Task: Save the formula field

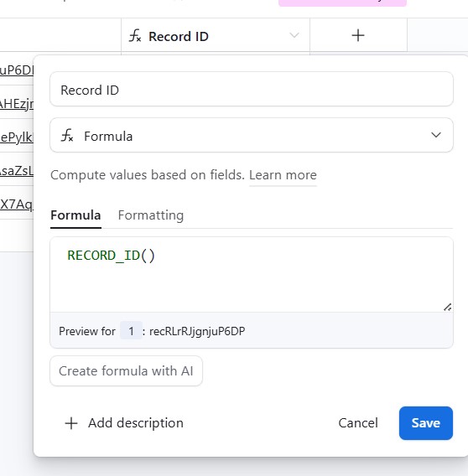Action: 426,423
